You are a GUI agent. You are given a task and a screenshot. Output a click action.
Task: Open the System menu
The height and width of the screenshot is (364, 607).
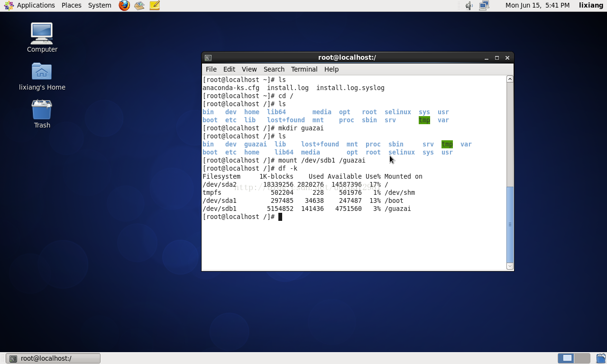click(100, 5)
